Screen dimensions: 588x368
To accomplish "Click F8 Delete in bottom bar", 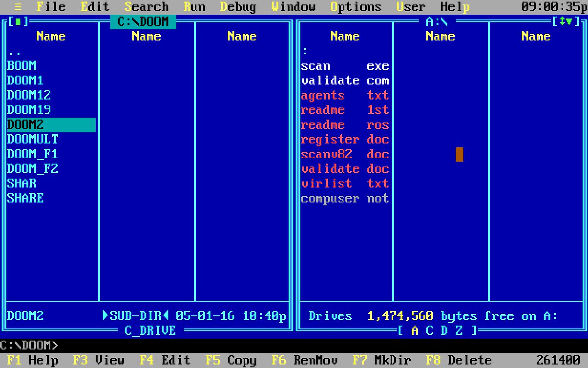I will point(459,360).
